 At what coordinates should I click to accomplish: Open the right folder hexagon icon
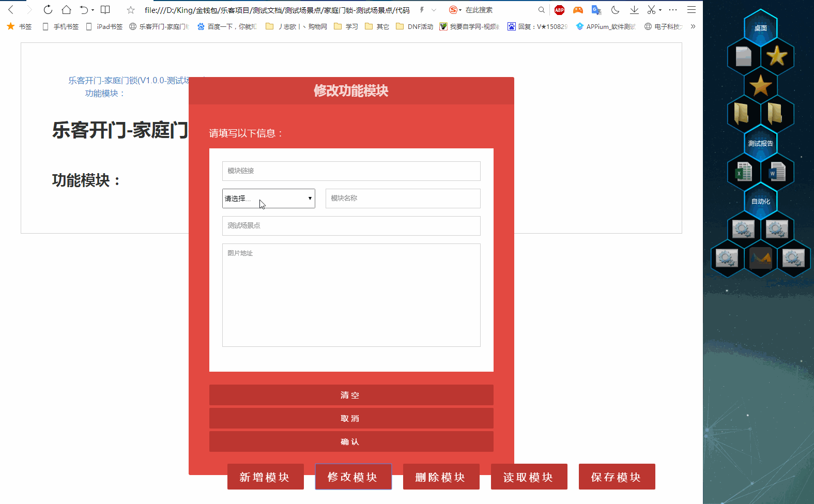tap(775, 113)
